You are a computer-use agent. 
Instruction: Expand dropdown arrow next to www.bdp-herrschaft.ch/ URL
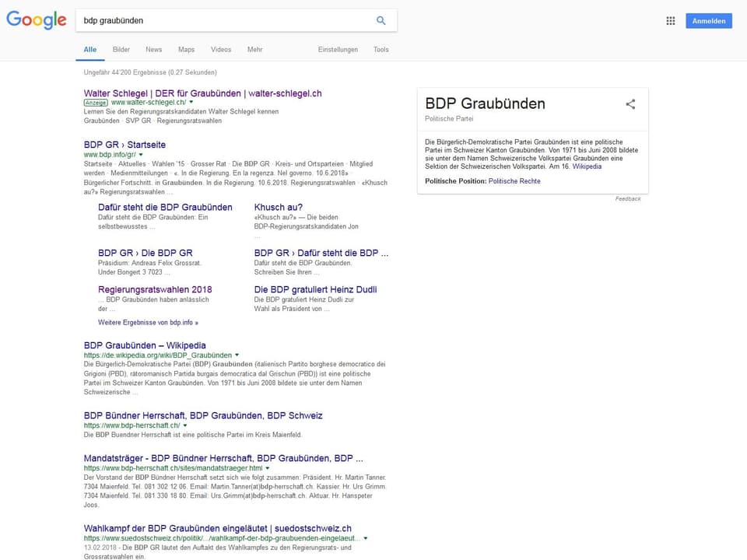point(185,425)
